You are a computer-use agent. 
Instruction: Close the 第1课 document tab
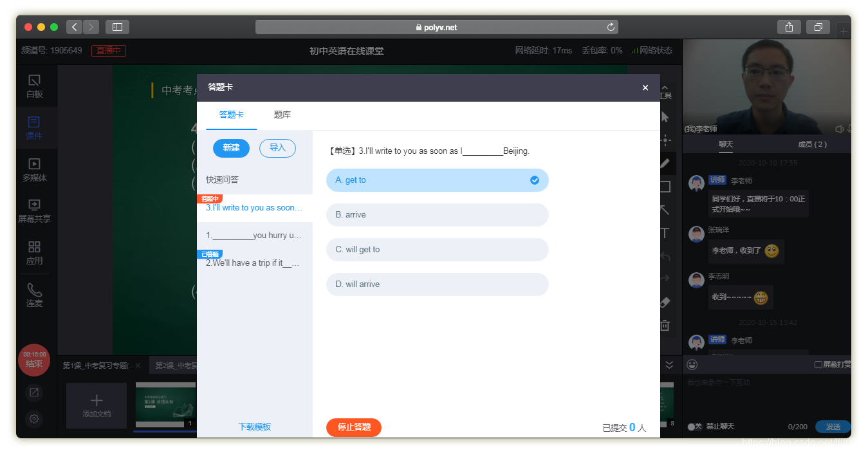click(138, 366)
